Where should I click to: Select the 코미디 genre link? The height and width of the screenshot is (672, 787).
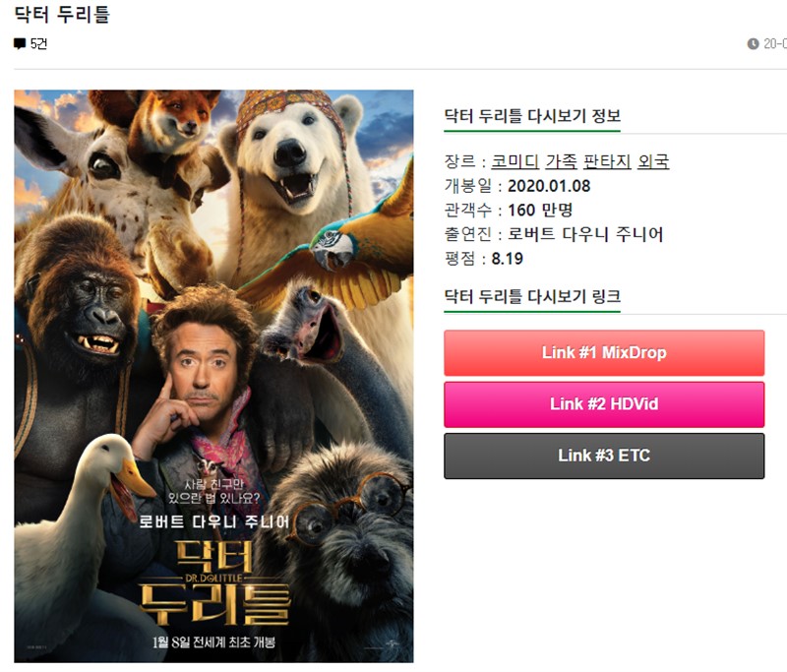pyautogui.click(x=515, y=161)
